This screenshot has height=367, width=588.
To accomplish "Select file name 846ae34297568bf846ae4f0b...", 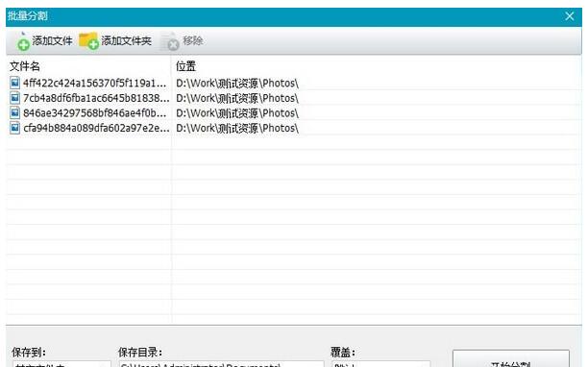I will [x=94, y=113].
